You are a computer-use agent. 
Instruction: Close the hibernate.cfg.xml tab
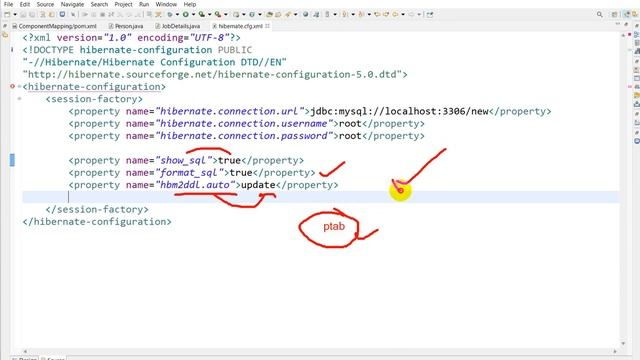(267, 26)
